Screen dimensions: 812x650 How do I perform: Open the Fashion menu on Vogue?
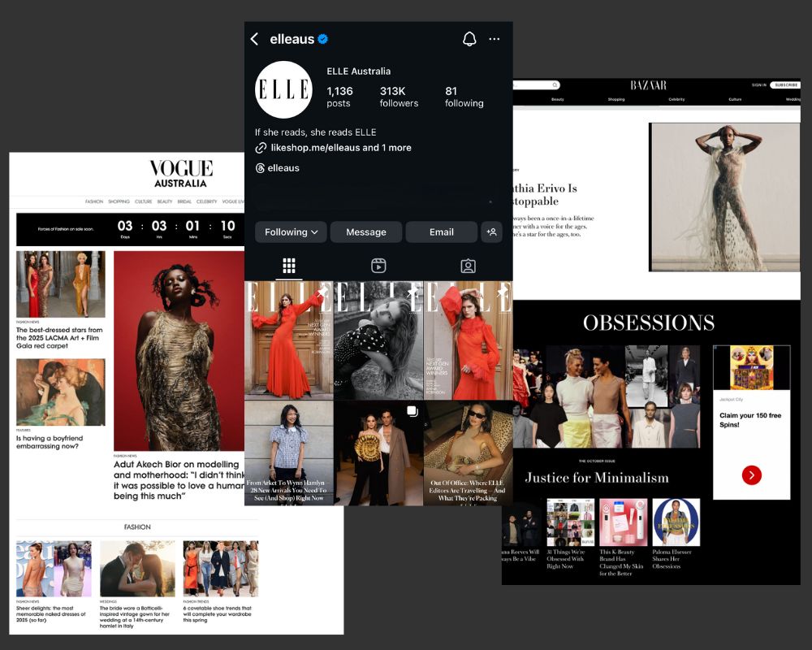point(94,201)
